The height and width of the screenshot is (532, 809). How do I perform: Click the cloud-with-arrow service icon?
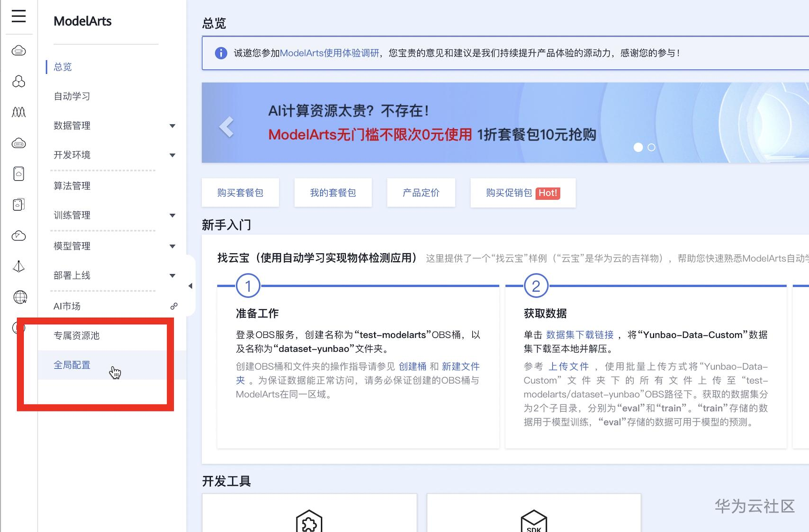(18, 235)
